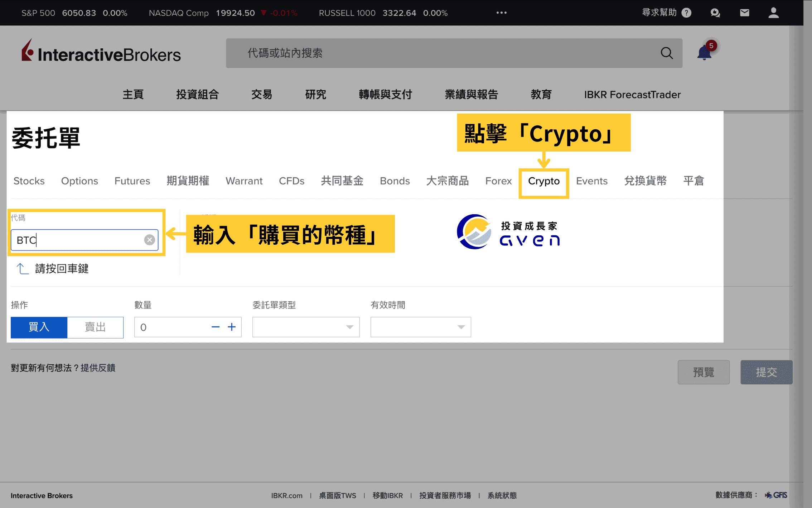Click the Forex tab
812x508 pixels.
[498, 181]
